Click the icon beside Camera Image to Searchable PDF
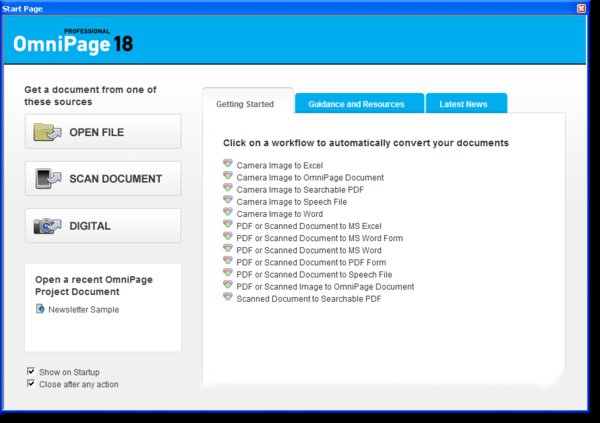 (x=228, y=188)
